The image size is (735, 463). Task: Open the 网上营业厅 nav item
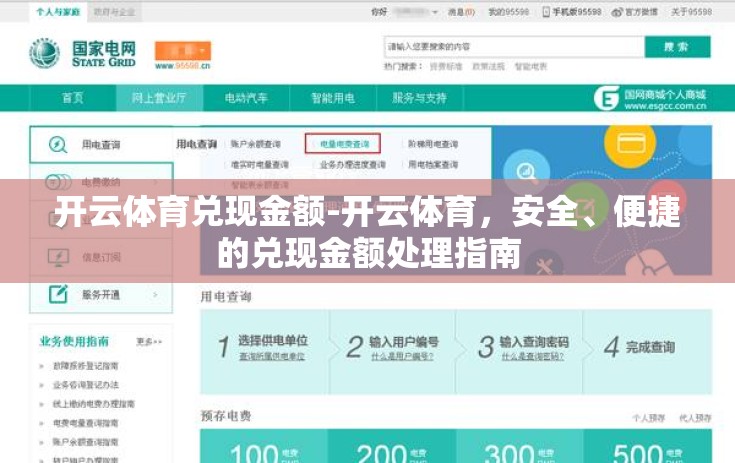(159, 98)
